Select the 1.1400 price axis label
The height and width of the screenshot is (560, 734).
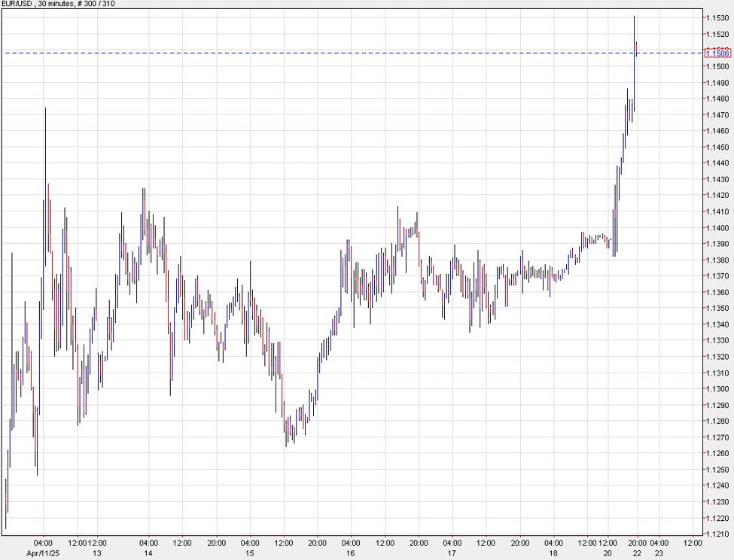tap(716, 228)
